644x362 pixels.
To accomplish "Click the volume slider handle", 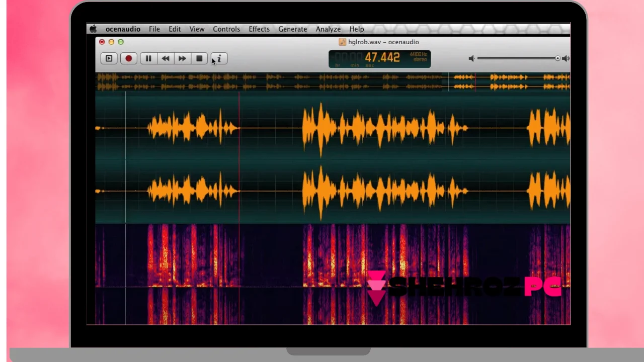I will point(557,58).
